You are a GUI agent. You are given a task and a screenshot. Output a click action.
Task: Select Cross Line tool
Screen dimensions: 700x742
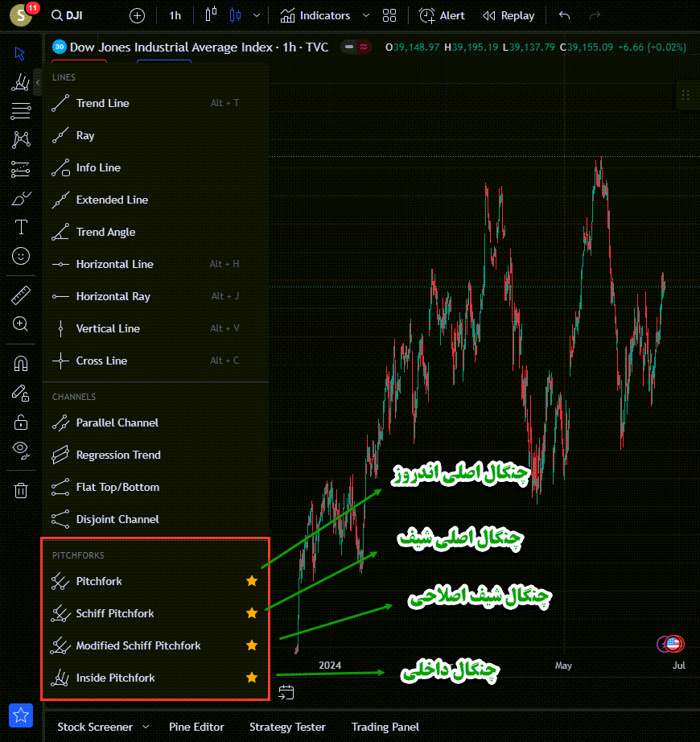pyautogui.click(x=155, y=361)
